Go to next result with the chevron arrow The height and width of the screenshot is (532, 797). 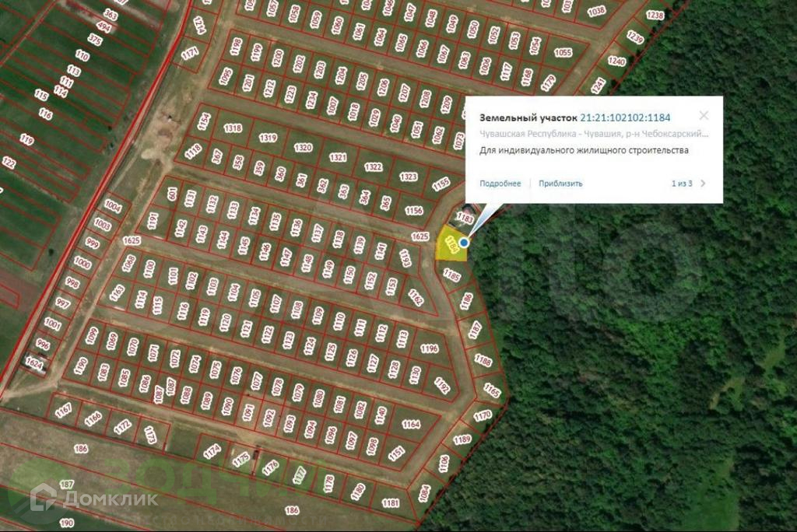tap(703, 184)
